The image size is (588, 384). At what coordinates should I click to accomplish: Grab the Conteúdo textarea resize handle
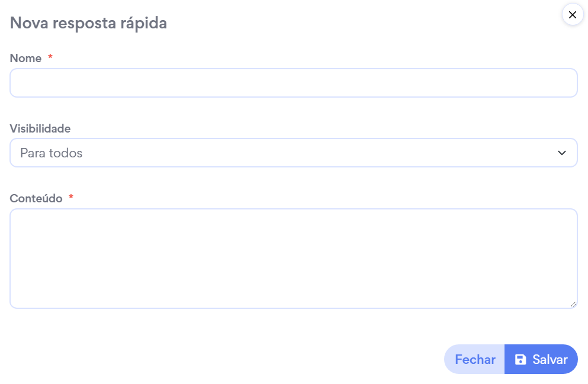tap(573, 304)
